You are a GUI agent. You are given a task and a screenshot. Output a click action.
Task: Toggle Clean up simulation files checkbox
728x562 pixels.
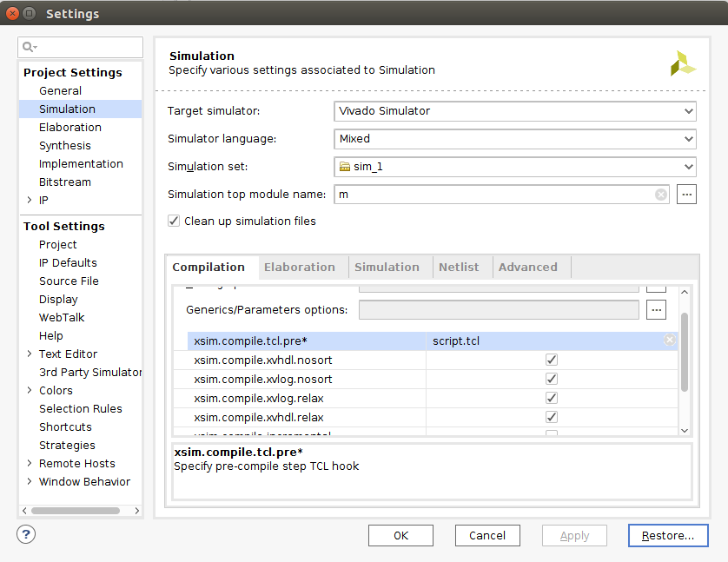174,221
